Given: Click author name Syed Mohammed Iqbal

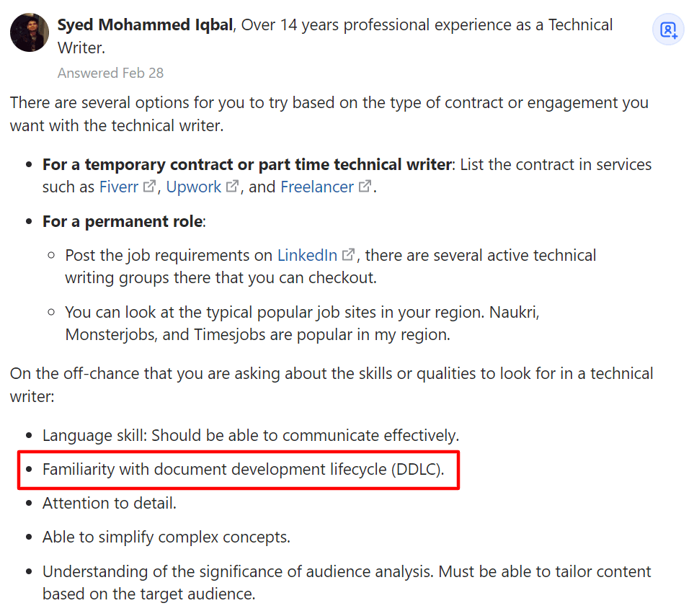Looking at the screenshot, I should click(145, 25).
